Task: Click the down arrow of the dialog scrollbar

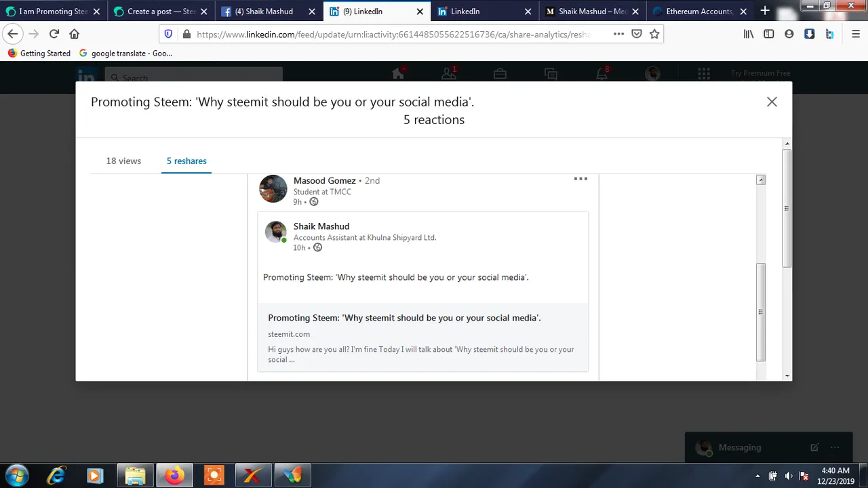Action: (787, 375)
